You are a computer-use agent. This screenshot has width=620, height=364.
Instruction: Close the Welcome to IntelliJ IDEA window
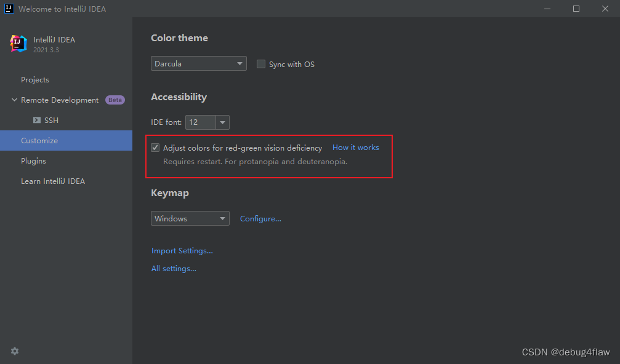click(x=605, y=9)
